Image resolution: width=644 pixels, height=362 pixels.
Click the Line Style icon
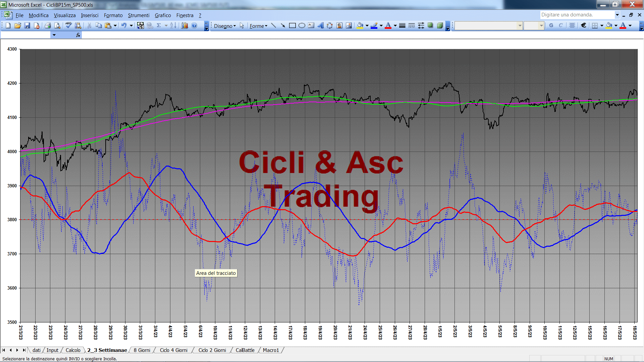click(402, 25)
